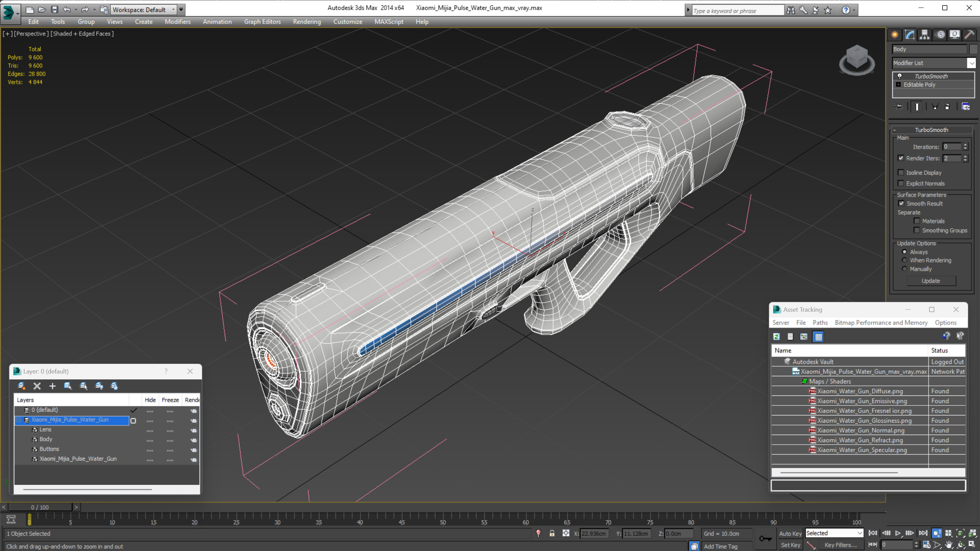Switch Asset Tracking to table view
Image resolution: width=980 pixels, height=551 pixels.
tap(818, 336)
